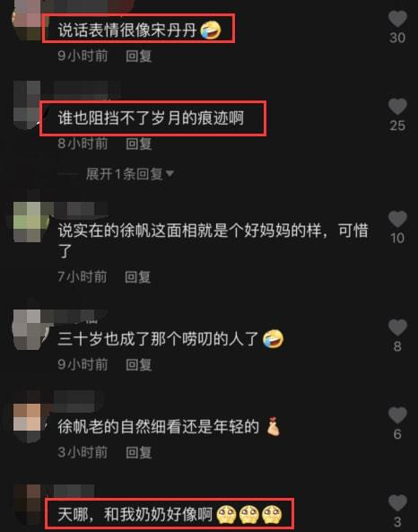Screen dimensions: 418x532
Task: Reply to the 3小时前 comment
Action: point(138,452)
